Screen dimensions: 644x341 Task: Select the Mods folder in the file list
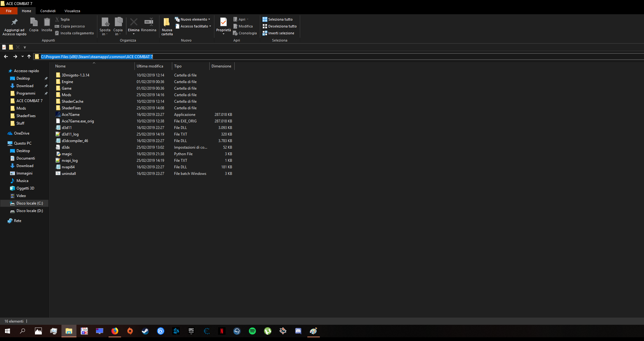[x=66, y=95]
